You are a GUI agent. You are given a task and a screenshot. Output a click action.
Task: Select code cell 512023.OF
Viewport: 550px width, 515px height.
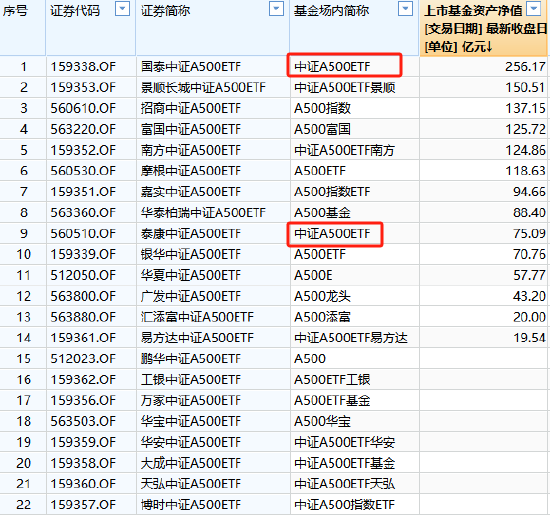(91, 359)
